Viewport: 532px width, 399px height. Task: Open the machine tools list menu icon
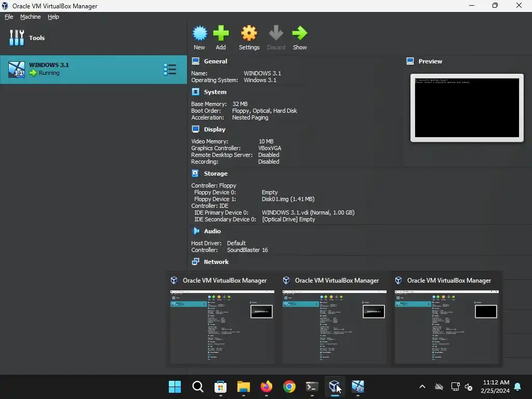pyautogui.click(x=170, y=69)
